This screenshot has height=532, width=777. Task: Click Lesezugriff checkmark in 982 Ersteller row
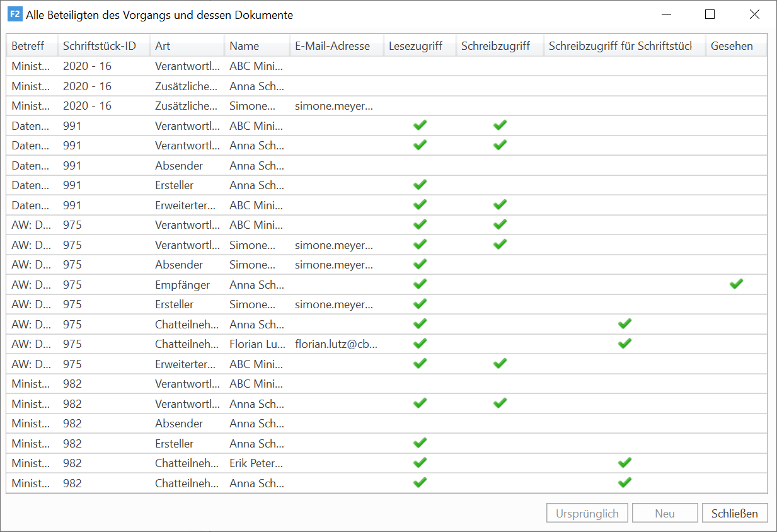420,443
